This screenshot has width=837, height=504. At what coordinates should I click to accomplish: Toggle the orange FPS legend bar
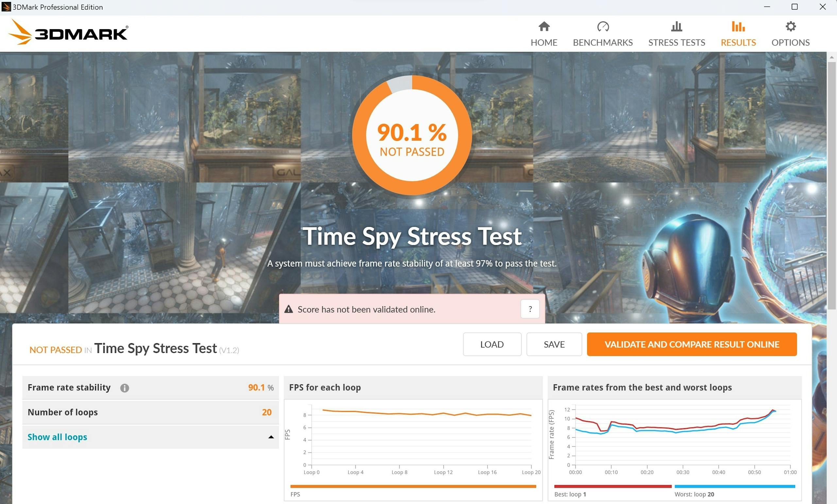click(x=413, y=486)
